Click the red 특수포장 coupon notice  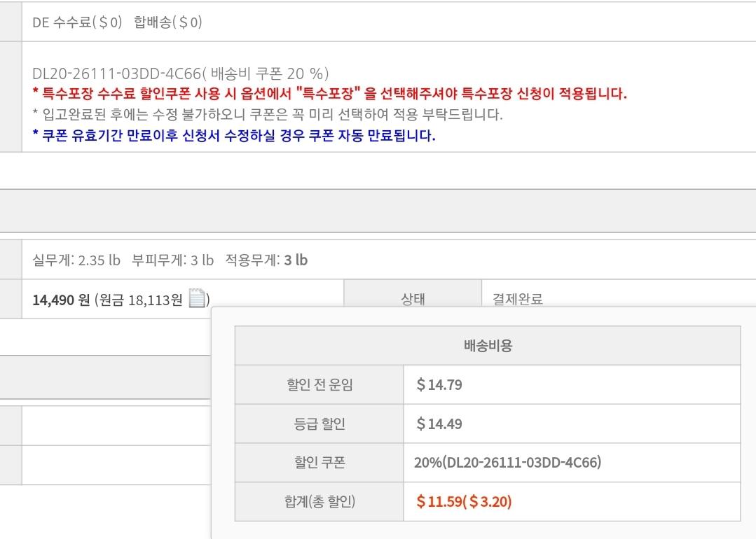click(329, 94)
